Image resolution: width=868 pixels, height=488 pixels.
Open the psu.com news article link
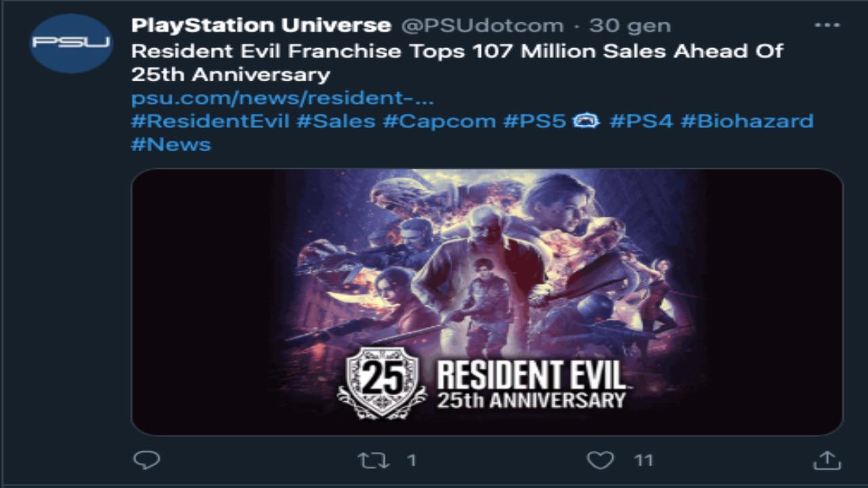pyautogui.click(x=282, y=98)
